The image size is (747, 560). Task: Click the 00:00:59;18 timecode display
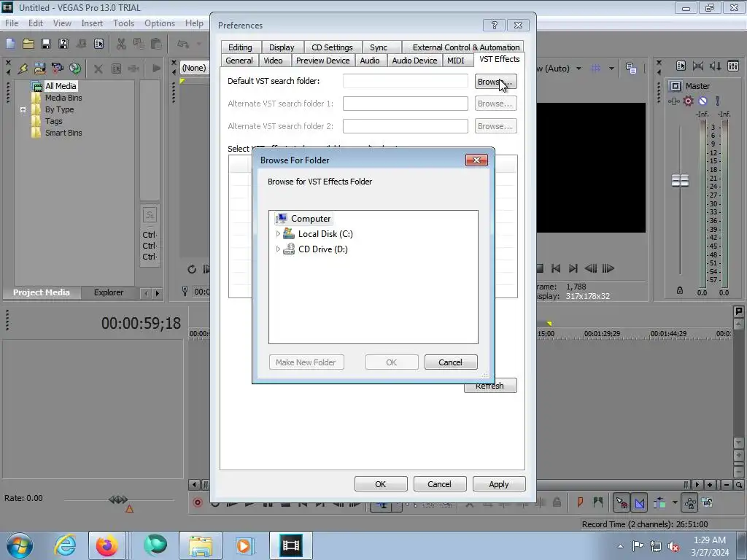click(141, 323)
